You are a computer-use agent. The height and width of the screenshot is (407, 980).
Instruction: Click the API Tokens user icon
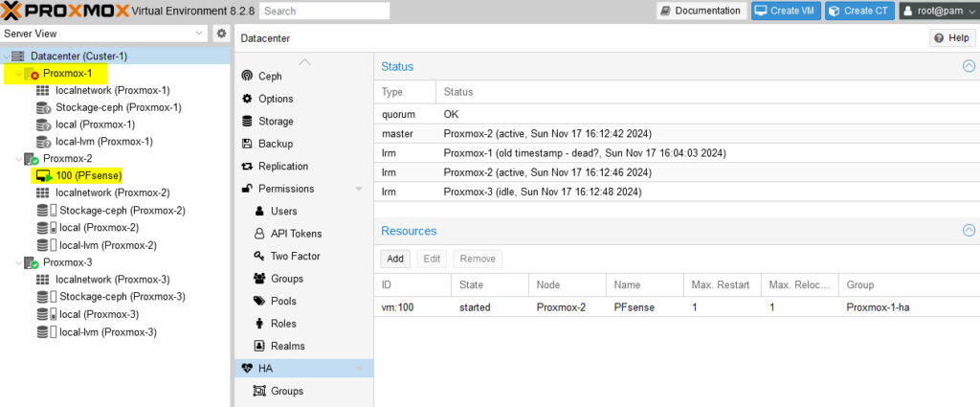[259, 234]
